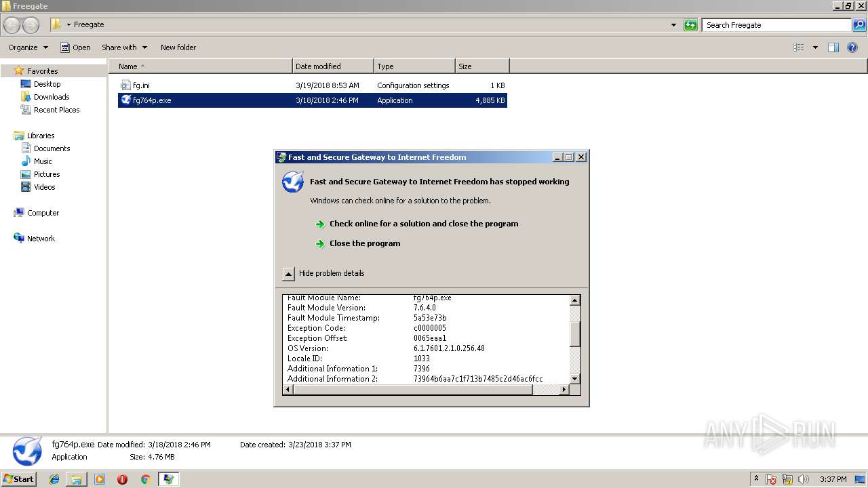Open Network in the navigation pane
This screenshot has height=488, width=868.
tap(41, 239)
